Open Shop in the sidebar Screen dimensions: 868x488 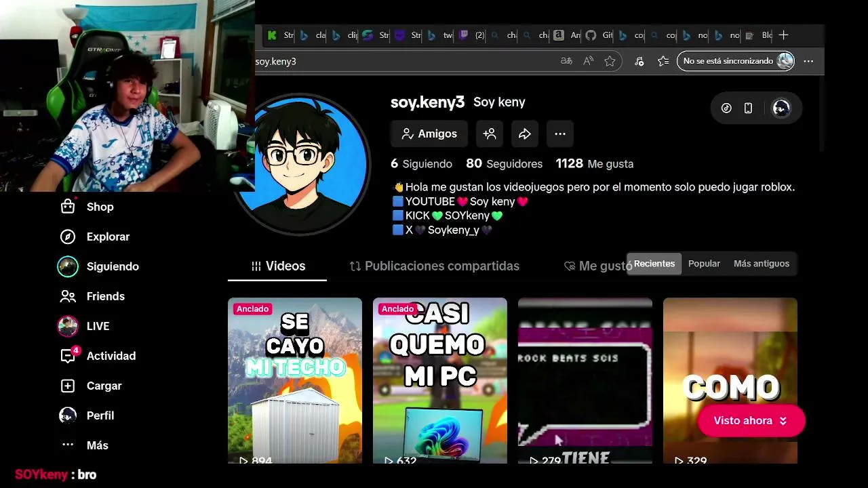point(86,207)
